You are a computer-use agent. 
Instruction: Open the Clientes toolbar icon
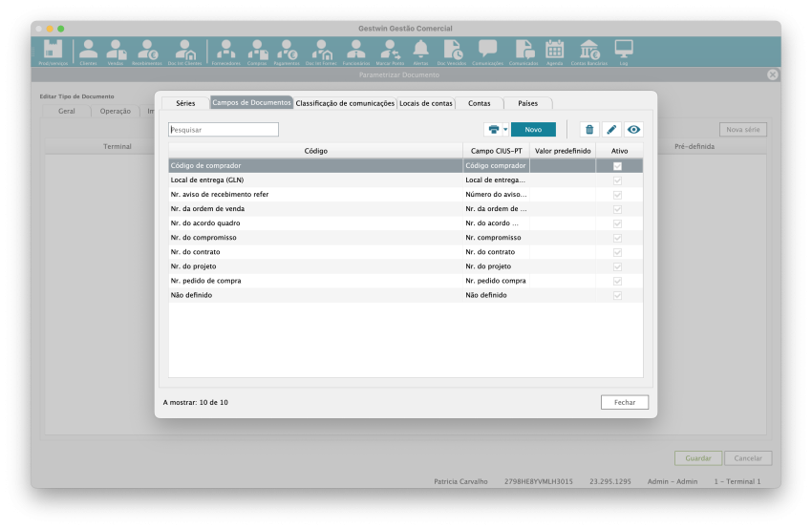[88, 51]
